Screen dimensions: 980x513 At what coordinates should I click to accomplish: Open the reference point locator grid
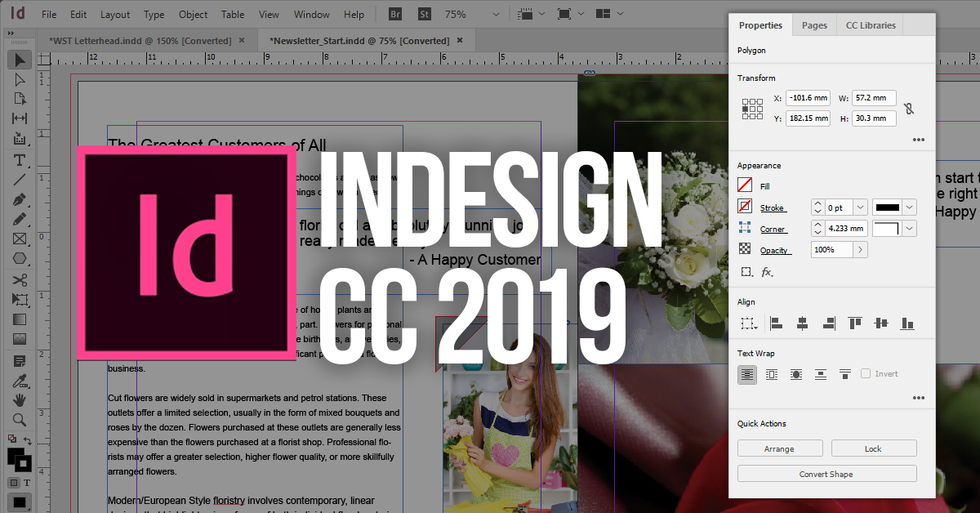(751, 108)
